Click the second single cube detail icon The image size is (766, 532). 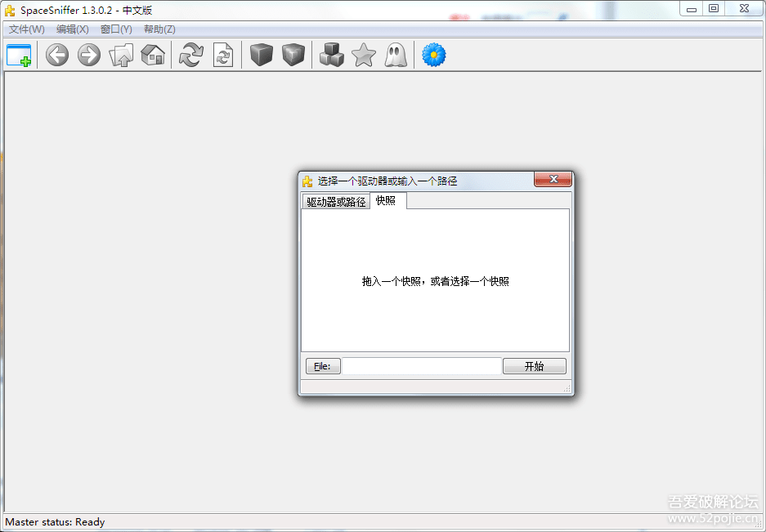click(293, 56)
